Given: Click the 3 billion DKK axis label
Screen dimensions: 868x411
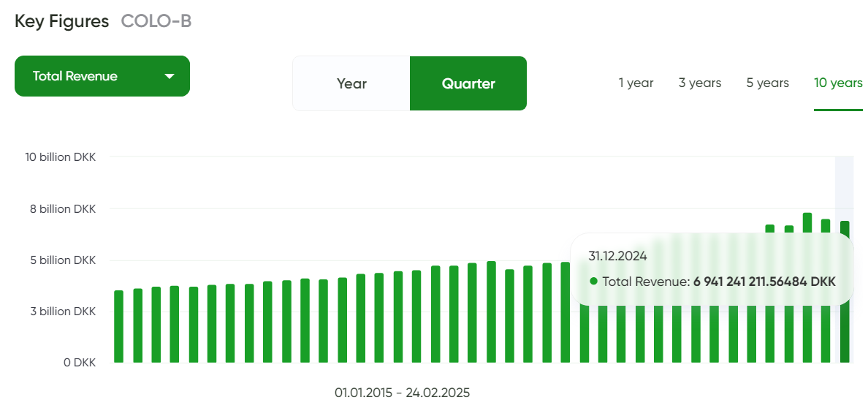Looking at the screenshot, I should pyautogui.click(x=63, y=312).
